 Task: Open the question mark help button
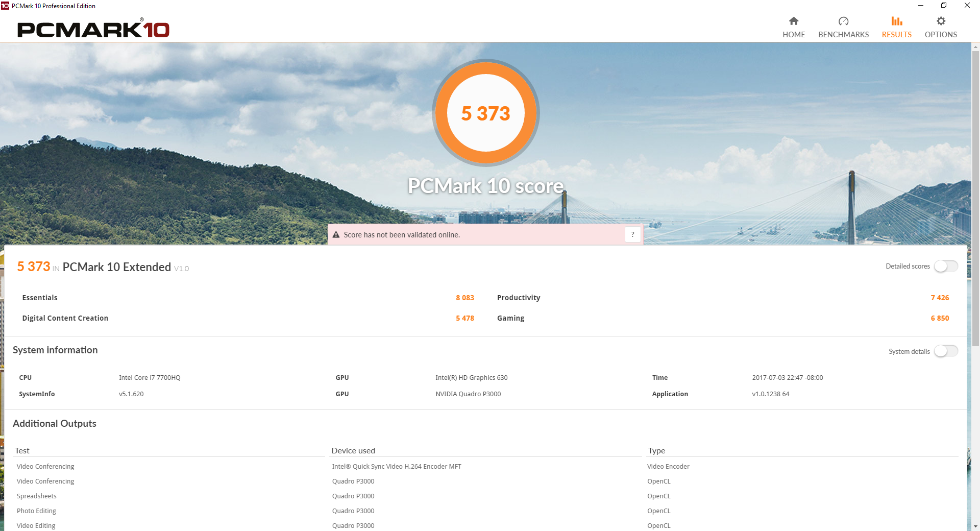tap(633, 234)
